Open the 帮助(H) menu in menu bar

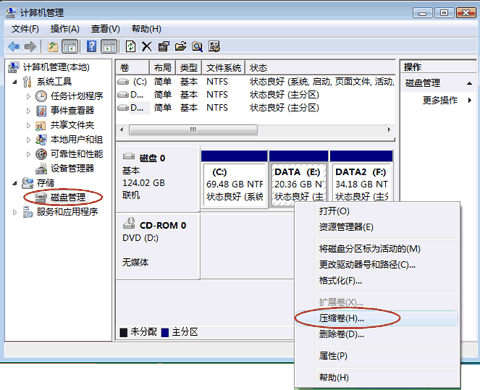point(146,29)
